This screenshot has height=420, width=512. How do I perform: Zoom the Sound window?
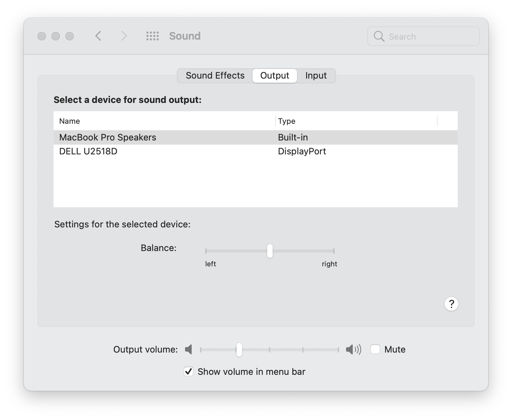pyautogui.click(x=70, y=36)
